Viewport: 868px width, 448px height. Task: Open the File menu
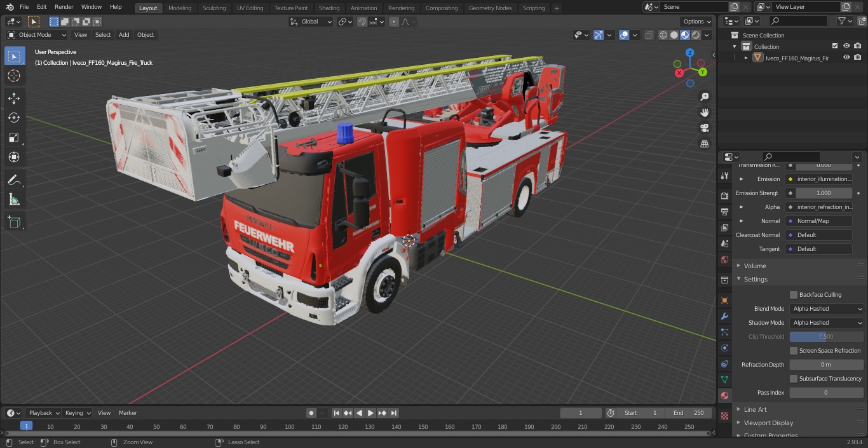pos(24,7)
